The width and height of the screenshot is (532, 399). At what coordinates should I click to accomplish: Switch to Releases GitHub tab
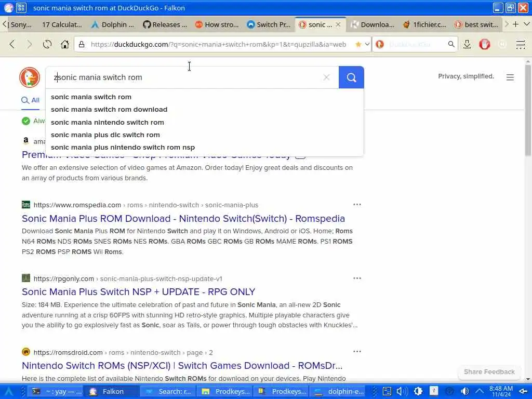(165, 24)
